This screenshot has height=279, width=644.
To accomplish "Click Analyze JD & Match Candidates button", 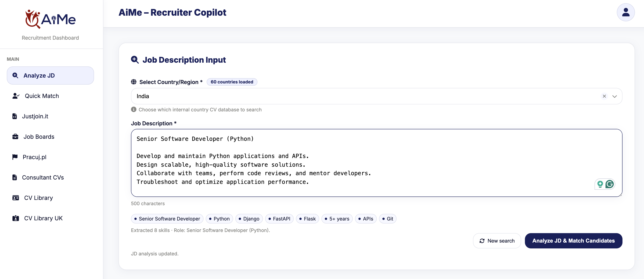I will (573, 241).
